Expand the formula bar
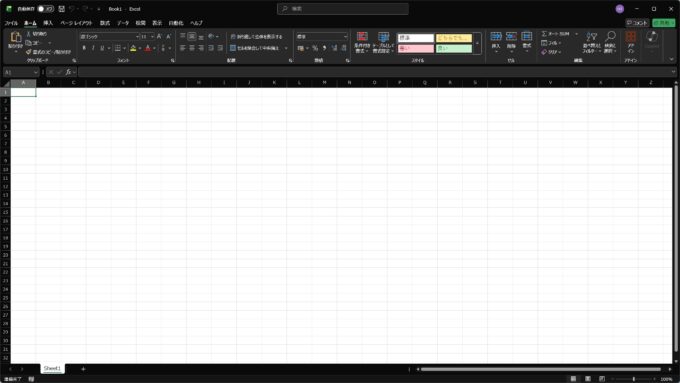 click(673, 72)
